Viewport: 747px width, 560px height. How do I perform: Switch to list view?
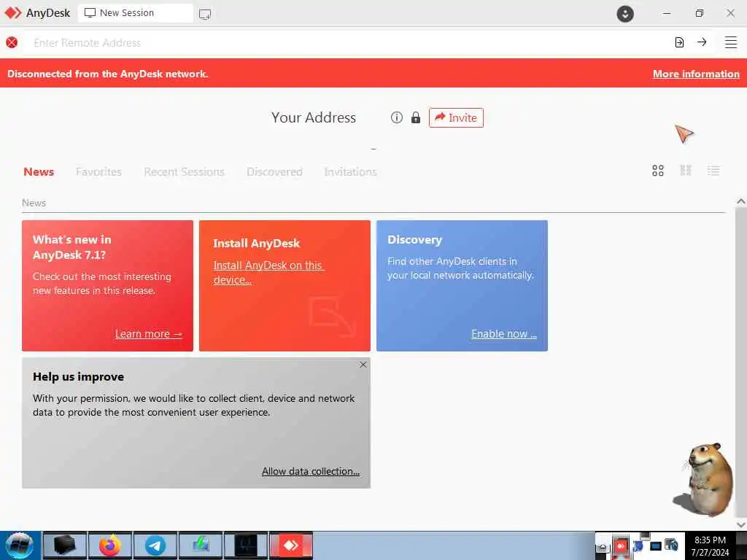[713, 171]
